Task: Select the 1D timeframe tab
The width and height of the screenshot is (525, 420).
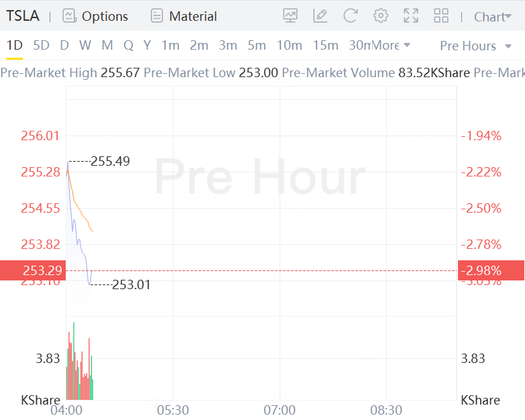Action: point(15,46)
